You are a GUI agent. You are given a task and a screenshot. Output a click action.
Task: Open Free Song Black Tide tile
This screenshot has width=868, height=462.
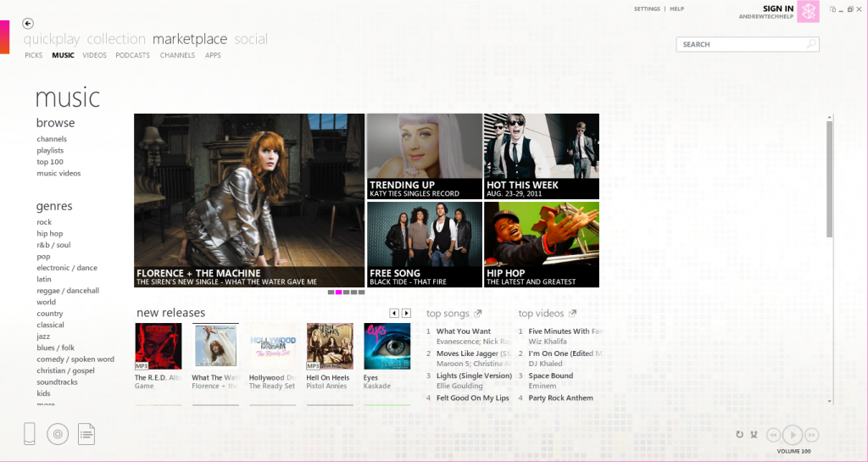click(x=425, y=244)
